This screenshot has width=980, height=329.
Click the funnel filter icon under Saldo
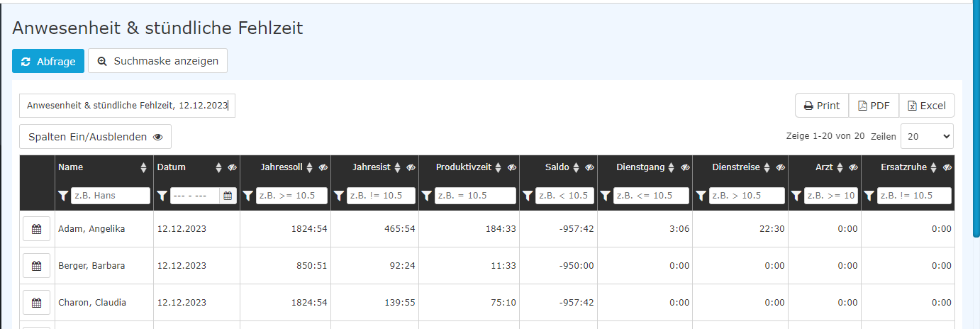click(528, 196)
